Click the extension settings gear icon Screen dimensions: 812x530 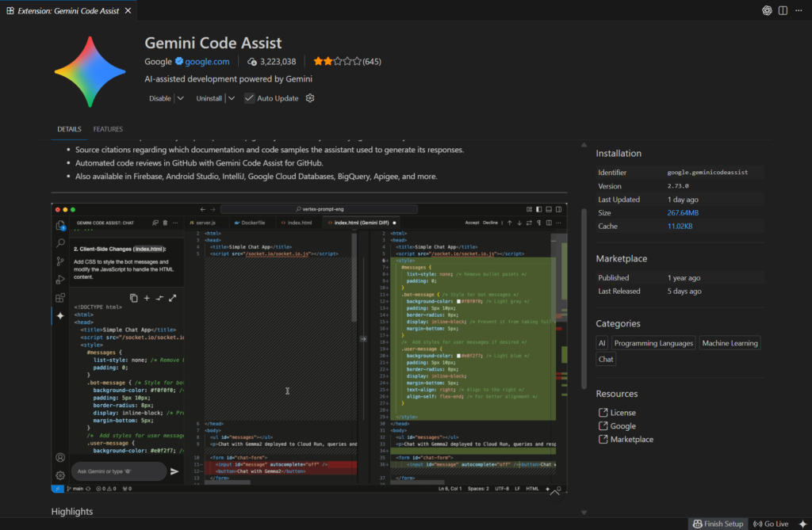click(310, 98)
